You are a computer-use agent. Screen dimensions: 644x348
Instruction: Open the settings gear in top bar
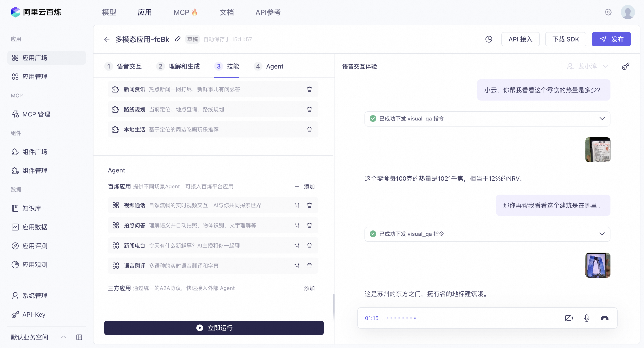click(x=608, y=12)
